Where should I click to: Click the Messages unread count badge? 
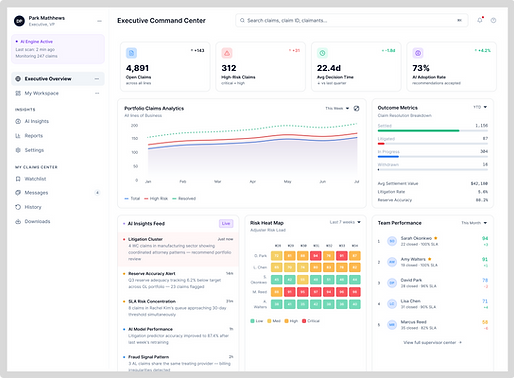pos(97,193)
